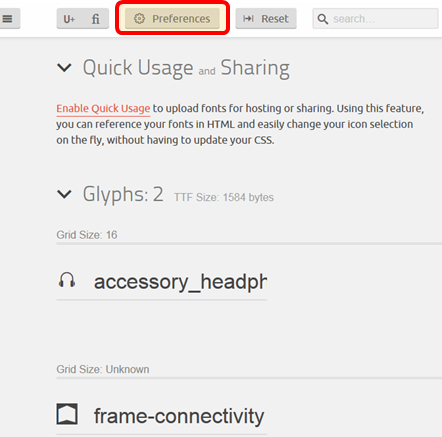Toggle the fi ligatures button
The height and width of the screenshot is (437, 442).
(96, 19)
